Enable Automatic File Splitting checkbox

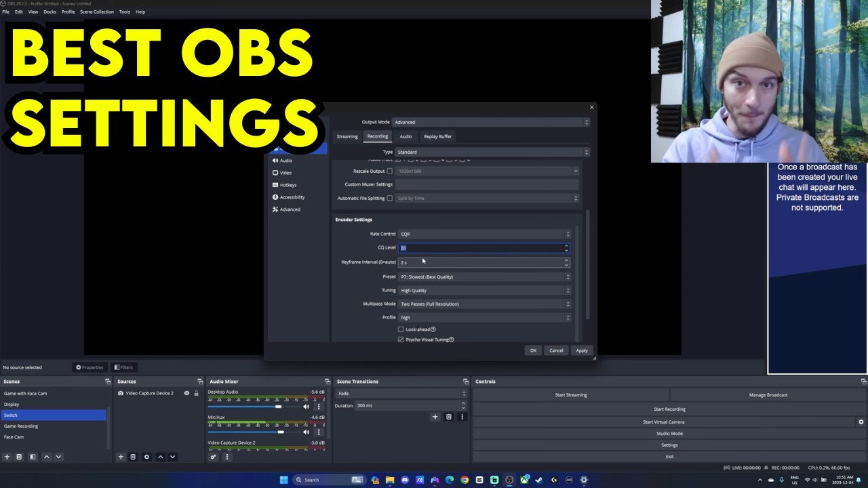point(389,198)
